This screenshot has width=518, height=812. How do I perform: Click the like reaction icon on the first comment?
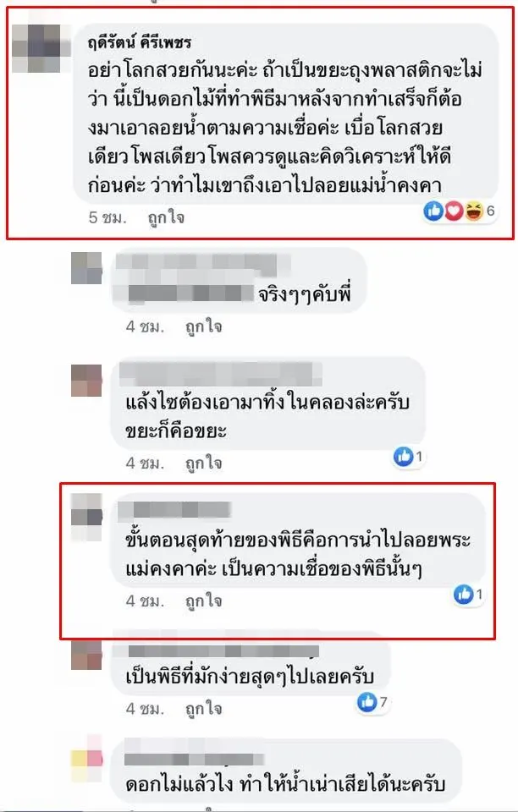tap(433, 211)
